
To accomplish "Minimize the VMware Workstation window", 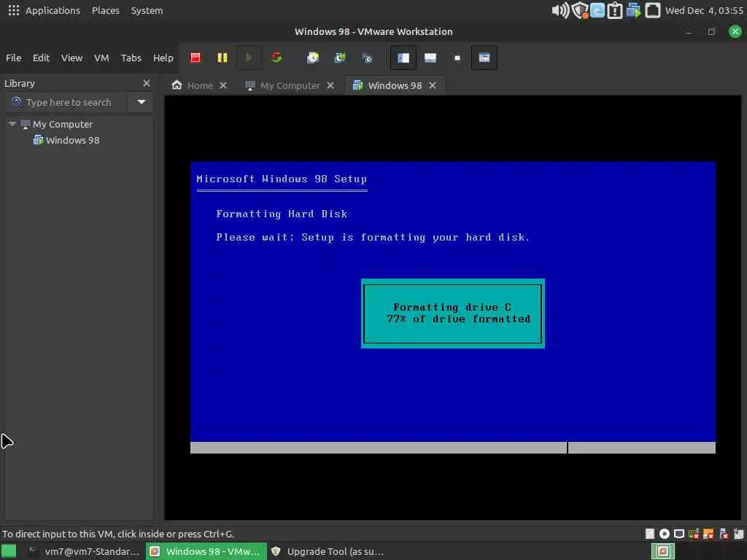I will (689, 32).
